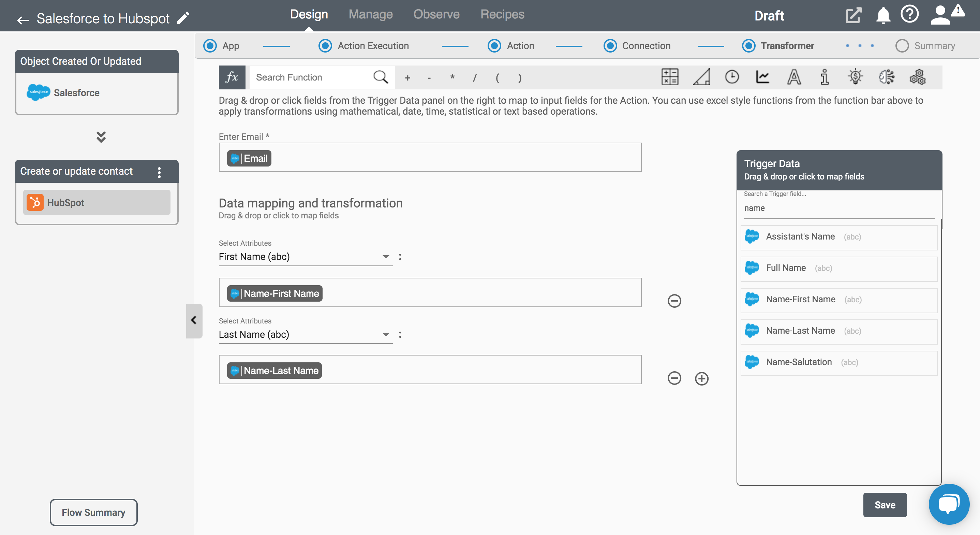Insert opening parenthesis
Viewport: 980px width, 535px height.
coord(497,78)
